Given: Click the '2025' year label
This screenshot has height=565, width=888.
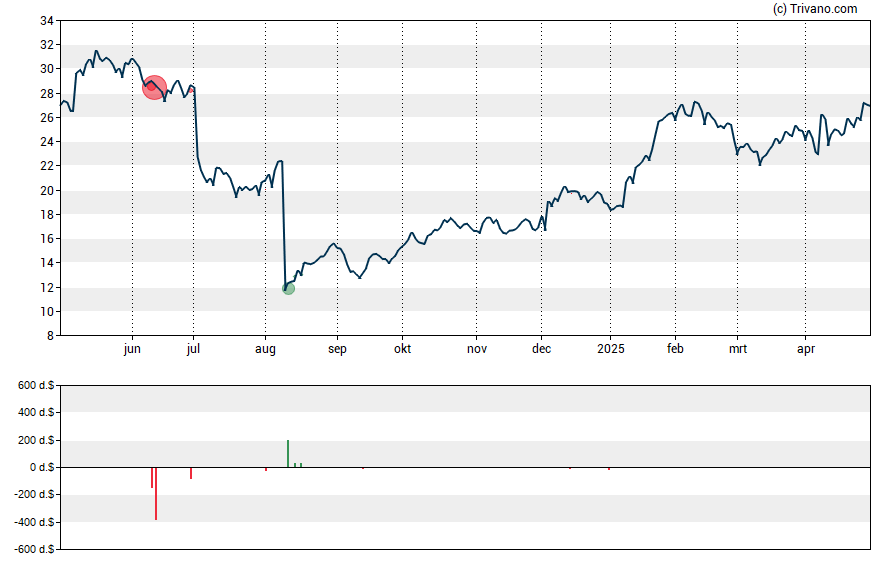Looking at the screenshot, I should (x=610, y=349).
